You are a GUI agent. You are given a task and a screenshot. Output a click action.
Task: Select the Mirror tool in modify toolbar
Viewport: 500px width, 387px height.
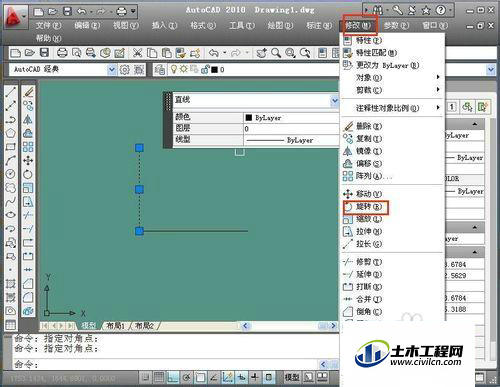(x=28, y=119)
